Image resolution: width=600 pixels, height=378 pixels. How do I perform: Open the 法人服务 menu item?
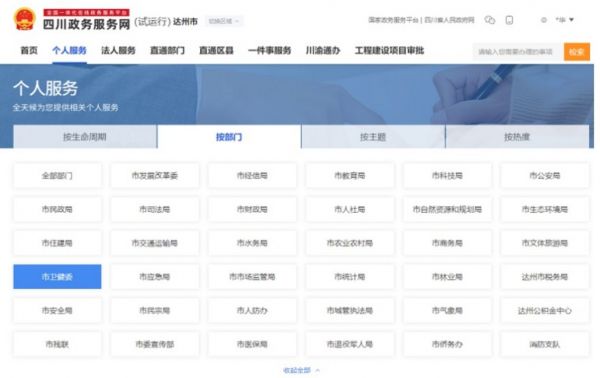(x=118, y=51)
